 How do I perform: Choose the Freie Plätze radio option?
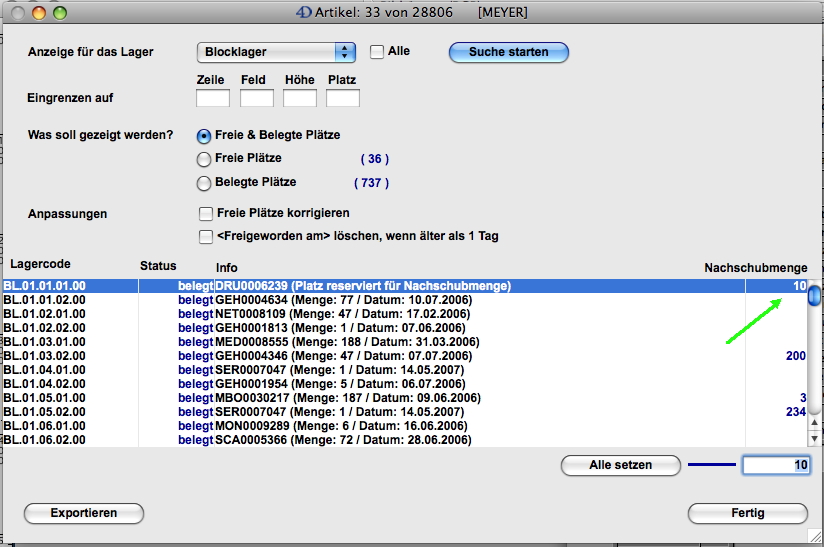click(205, 159)
